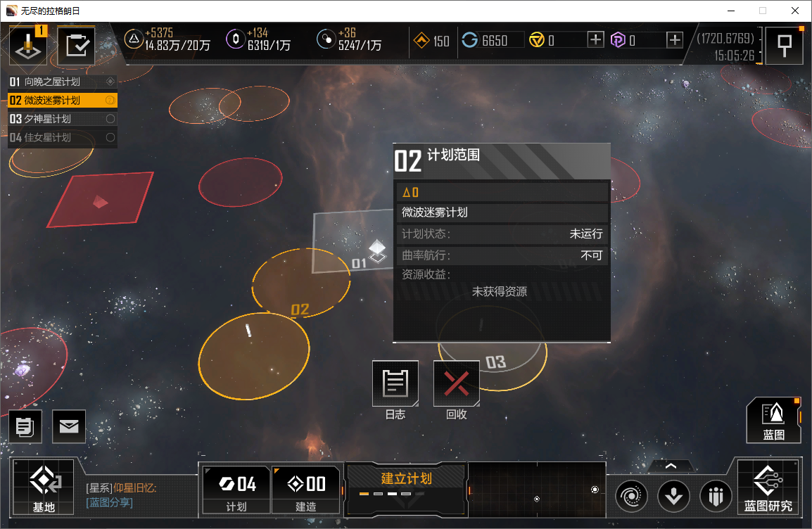Screen dimensions: 812x529
Task: Add more purple currency with plus
Action: coord(674,40)
